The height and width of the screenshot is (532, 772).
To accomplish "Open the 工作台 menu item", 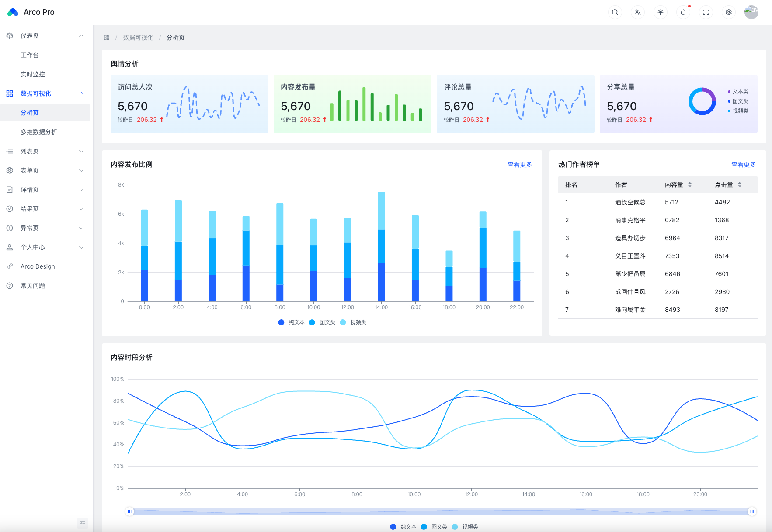I will pos(45,55).
